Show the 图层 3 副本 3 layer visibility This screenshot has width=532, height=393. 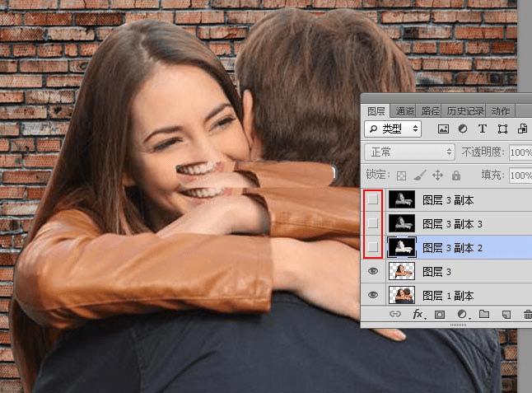tap(373, 223)
